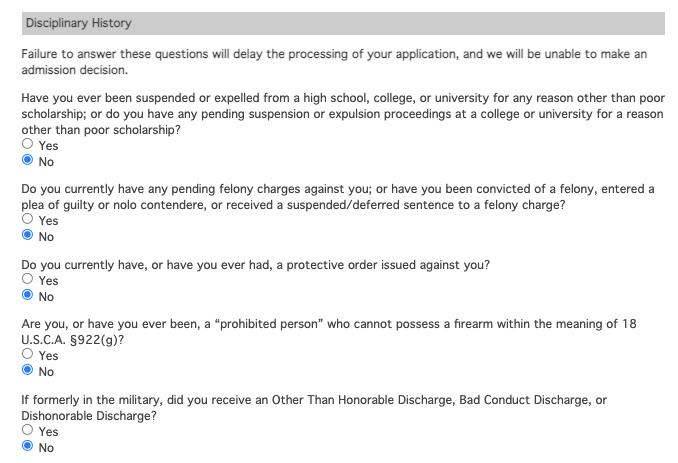
Task: Click the 'Yes' label text under protective order question
Action: pyautogui.click(x=48, y=281)
